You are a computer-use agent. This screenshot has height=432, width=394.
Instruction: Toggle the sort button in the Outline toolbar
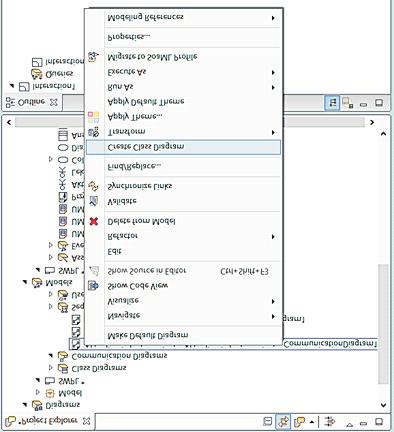click(333, 103)
